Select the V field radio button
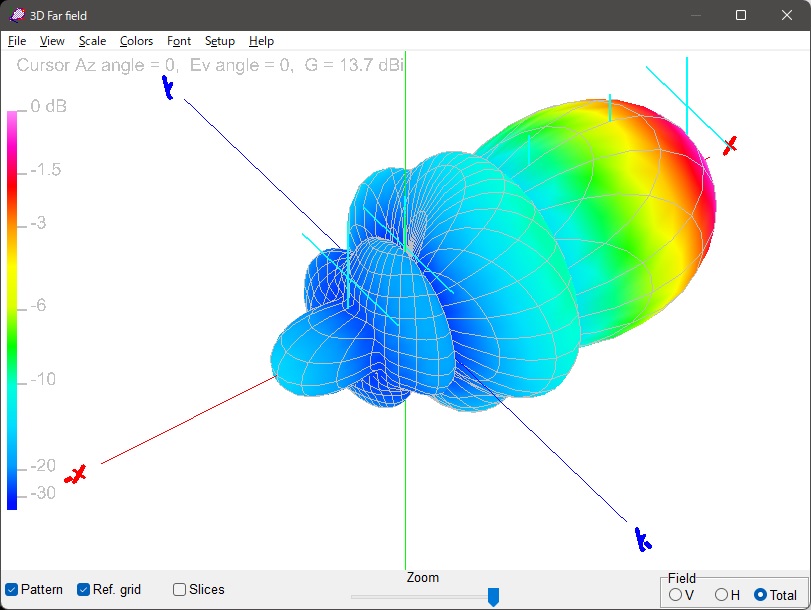Viewport: 811px width, 610px height. (676, 595)
